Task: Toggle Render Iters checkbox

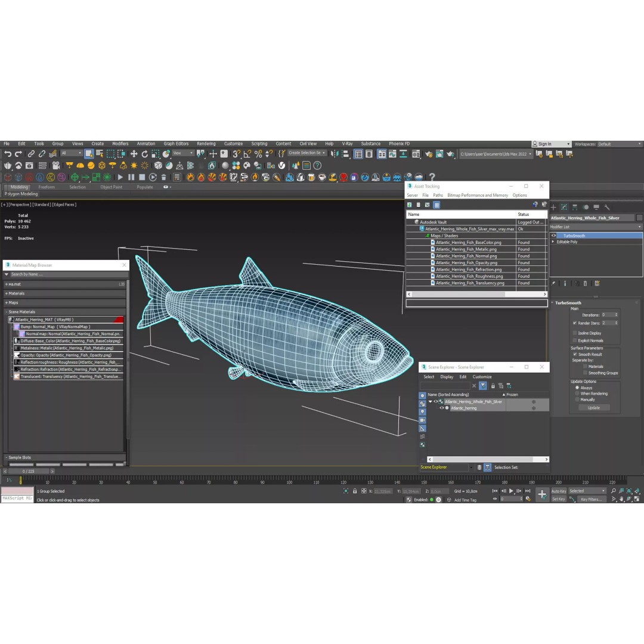Action: (x=575, y=323)
